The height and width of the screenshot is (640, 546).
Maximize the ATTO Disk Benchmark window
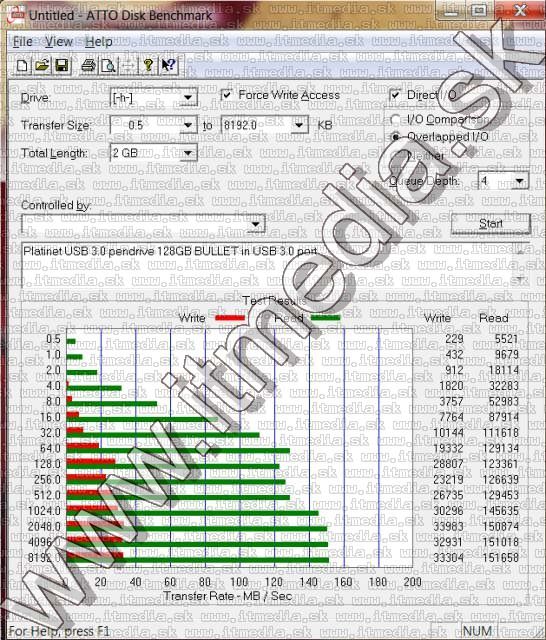point(479,10)
